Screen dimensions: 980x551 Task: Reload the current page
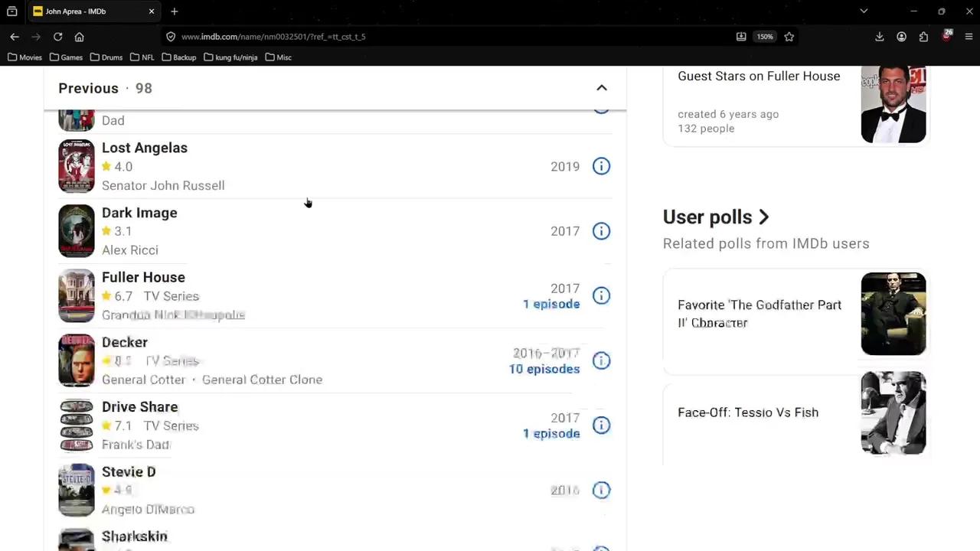[57, 37]
